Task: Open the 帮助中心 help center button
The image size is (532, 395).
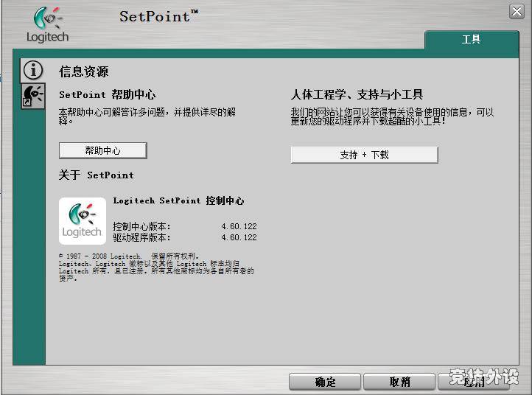Action: [103, 150]
